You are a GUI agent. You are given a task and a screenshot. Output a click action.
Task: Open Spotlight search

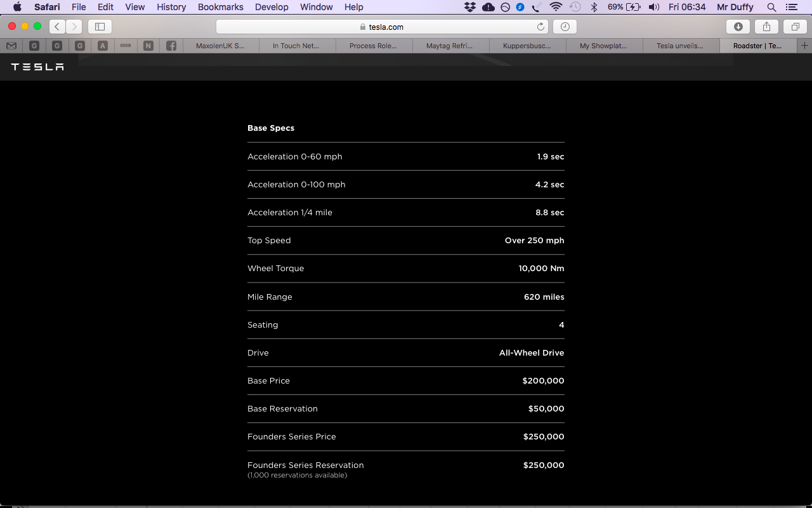771,7
